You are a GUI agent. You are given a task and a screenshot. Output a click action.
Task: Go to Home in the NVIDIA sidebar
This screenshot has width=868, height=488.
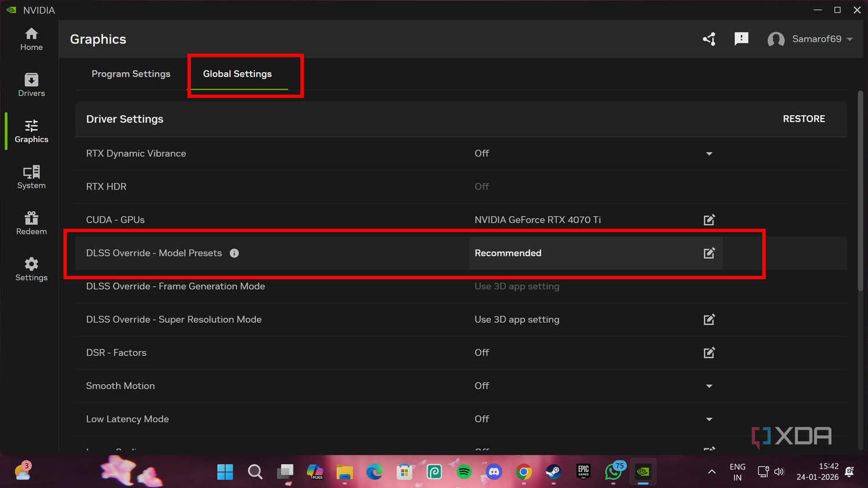tap(31, 39)
